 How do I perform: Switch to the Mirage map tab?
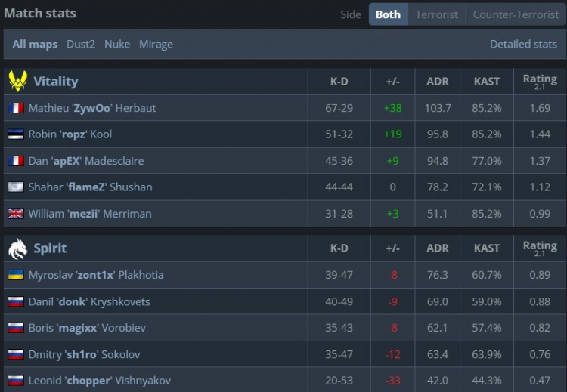point(156,44)
